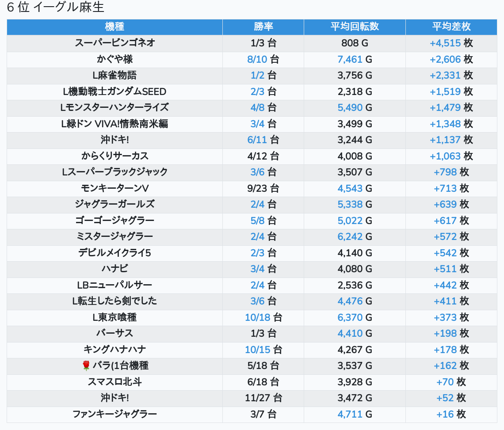
Task: Click the かぐや様 machine name
Action: (115, 59)
